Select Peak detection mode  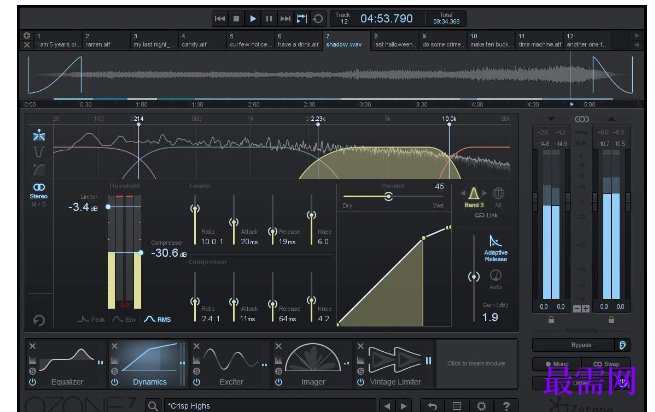point(91,319)
